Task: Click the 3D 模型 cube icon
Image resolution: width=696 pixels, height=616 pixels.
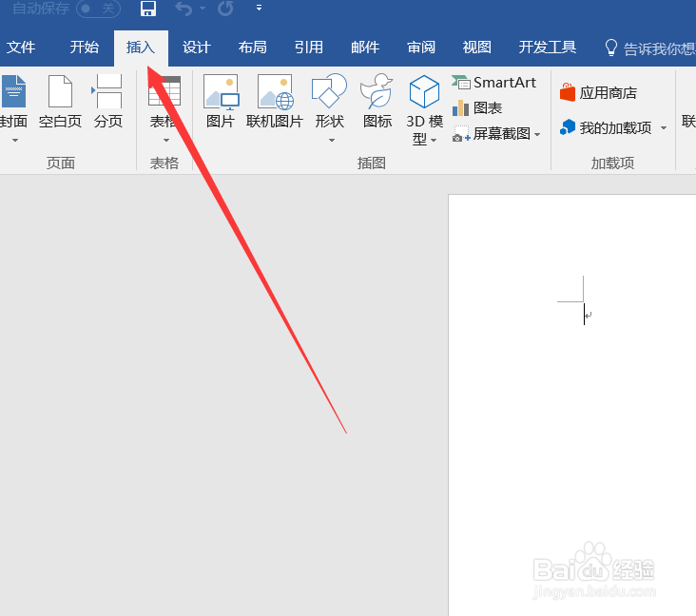Action: click(424, 91)
